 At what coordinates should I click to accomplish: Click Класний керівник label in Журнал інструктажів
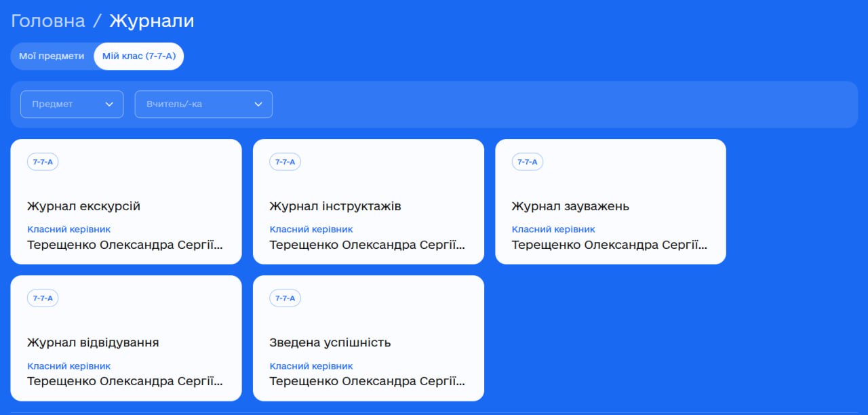click(x=311, y=229)
